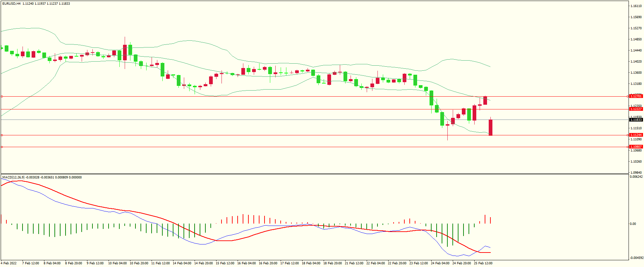Screen dimensions: 644x267
Task: Click the 24 Feb 04:00 time label
Action: (440, 263)
